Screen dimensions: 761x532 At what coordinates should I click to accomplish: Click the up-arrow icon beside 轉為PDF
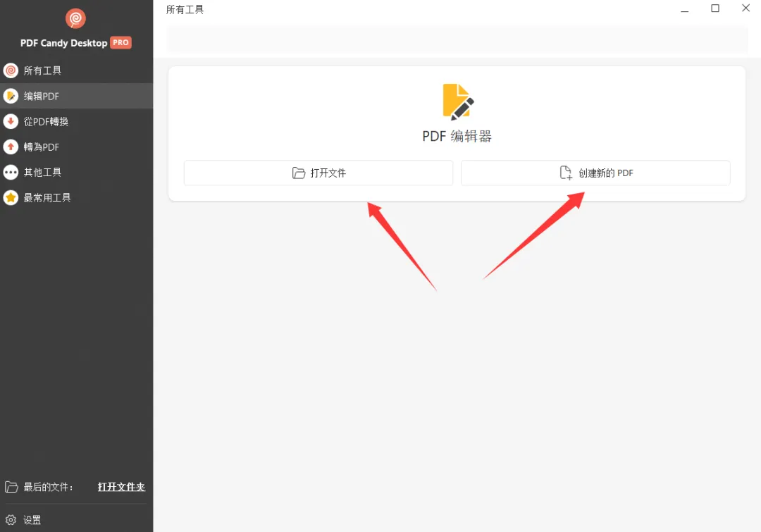(11, 147)
